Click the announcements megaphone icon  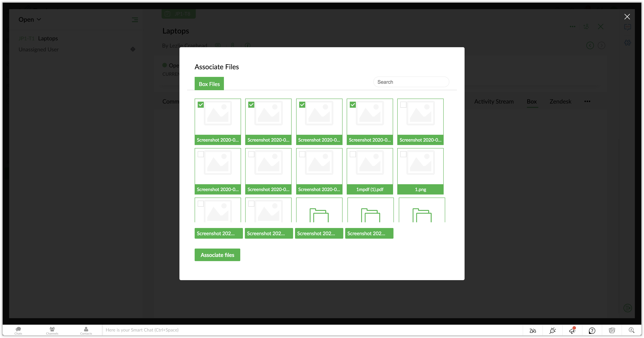point(572,331)
